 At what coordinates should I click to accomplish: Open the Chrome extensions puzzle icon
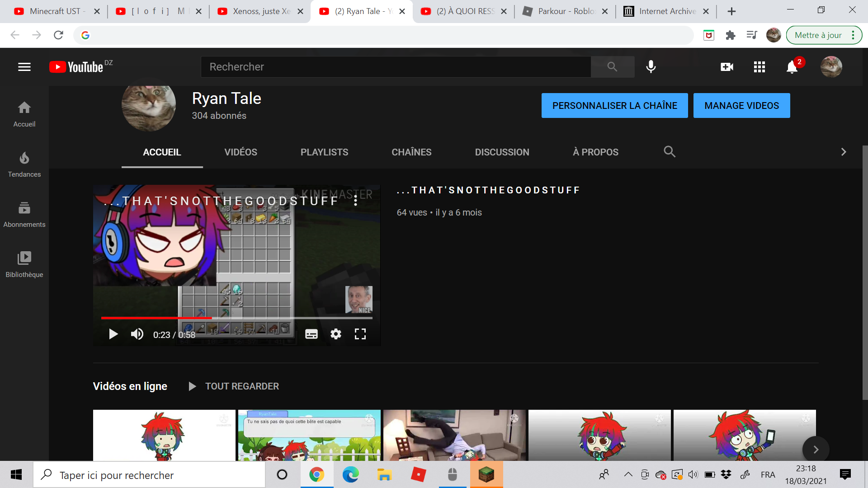tap(730, 35)
